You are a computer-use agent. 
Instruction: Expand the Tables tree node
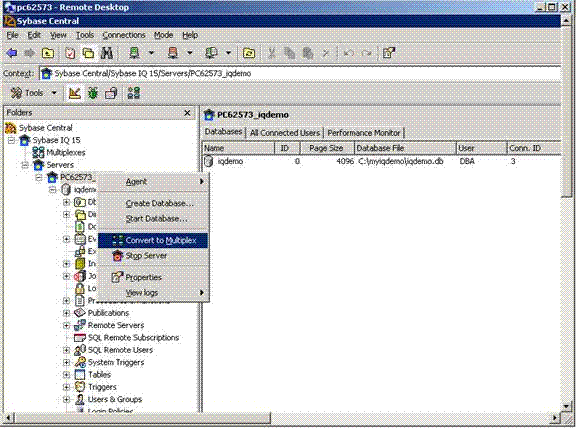pyautogui.click(x=66, y=375)
